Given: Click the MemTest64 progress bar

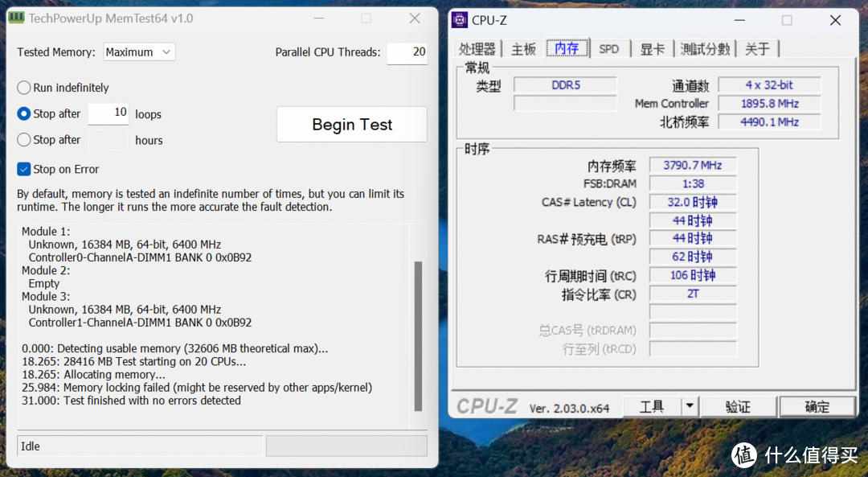Looking at the screenshot, I should [x=346, y=446].
